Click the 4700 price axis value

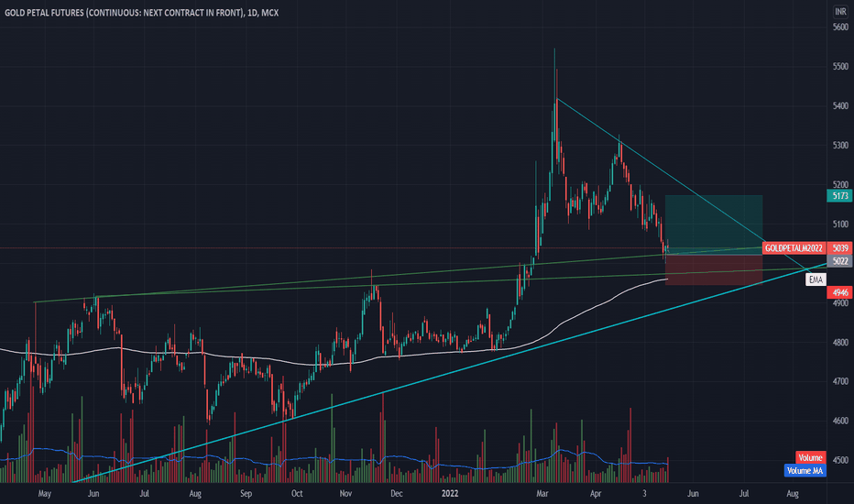[x=840, y=381]
